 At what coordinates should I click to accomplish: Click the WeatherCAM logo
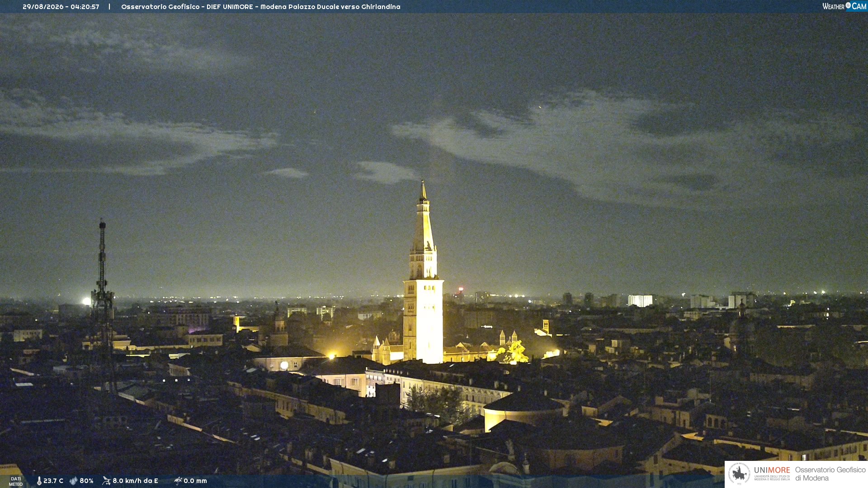tap(844, 6)
